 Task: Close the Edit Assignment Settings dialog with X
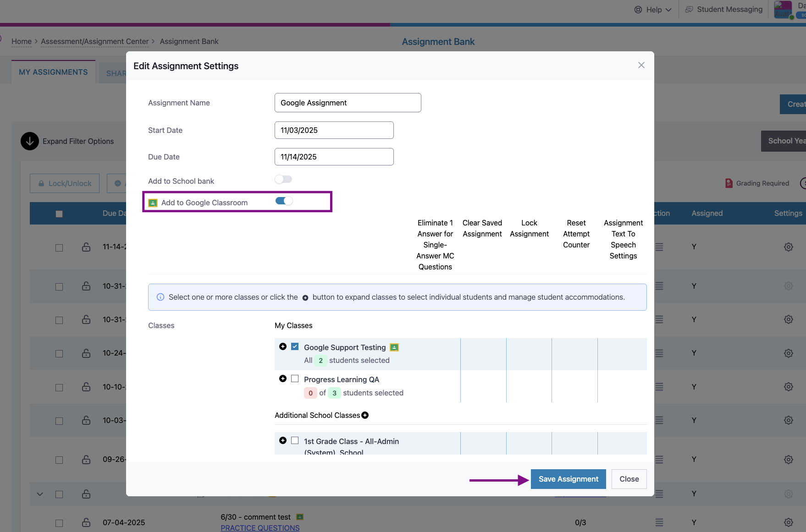point(641,65)
